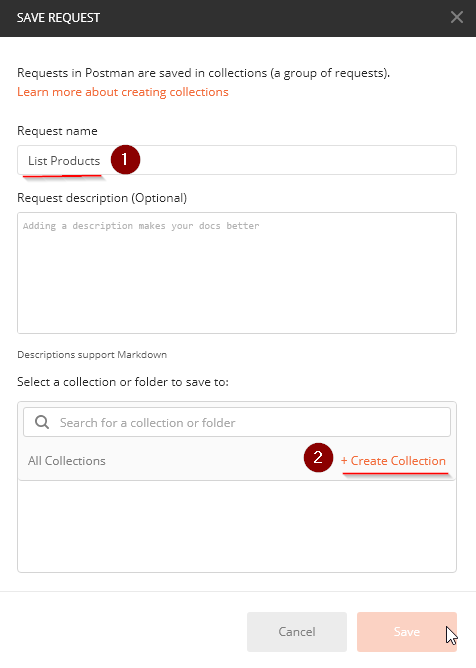Click the red numbered badge 1
Viewport: 476px width, 668px height.
[125, 160]
